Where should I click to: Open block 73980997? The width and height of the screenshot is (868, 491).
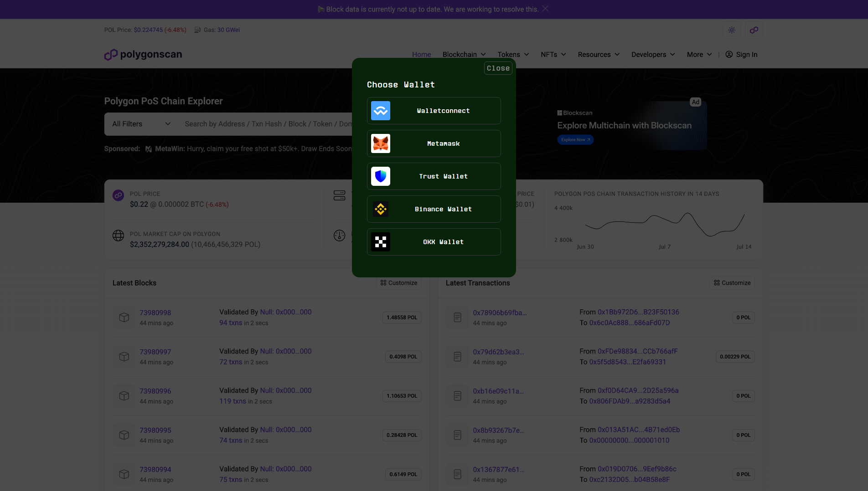point(155,352)
